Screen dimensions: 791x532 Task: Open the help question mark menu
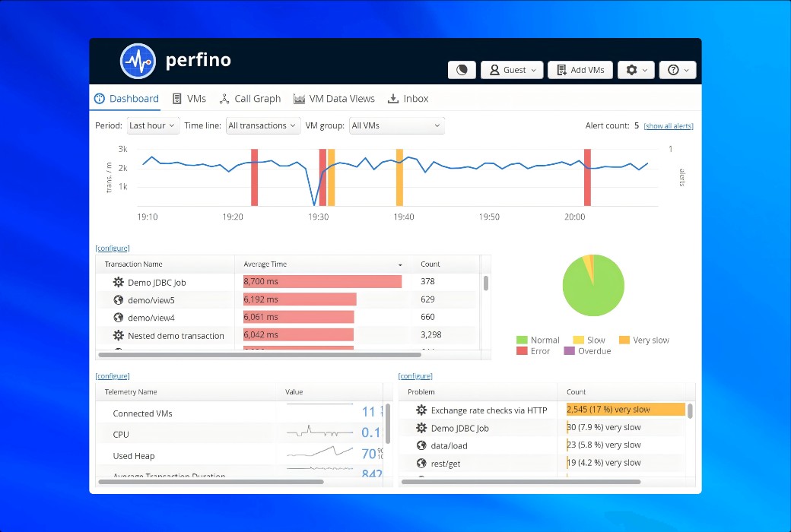pyautogui.click(x=678, y=70)
